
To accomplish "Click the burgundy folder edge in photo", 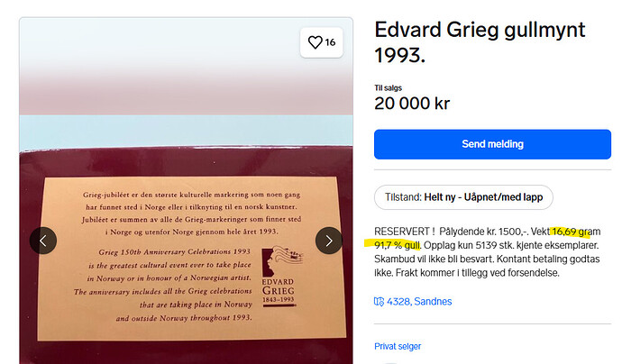I will tap(186, 162).
